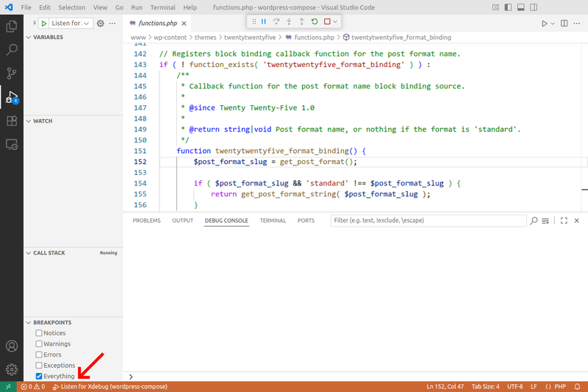
Task: Switch to the TERMINAL panel tab
Action: 273,221
